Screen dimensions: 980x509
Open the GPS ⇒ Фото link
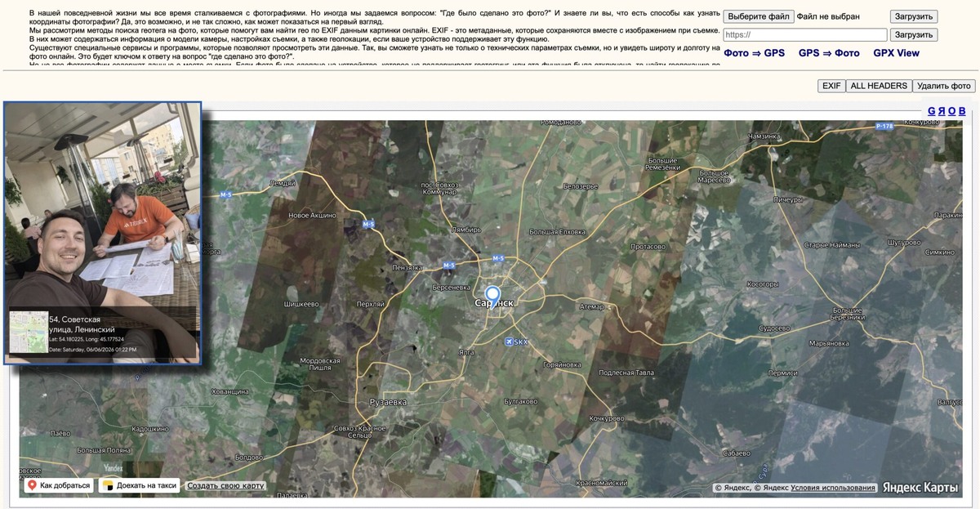pyautogui.click(x=829, y=53)
